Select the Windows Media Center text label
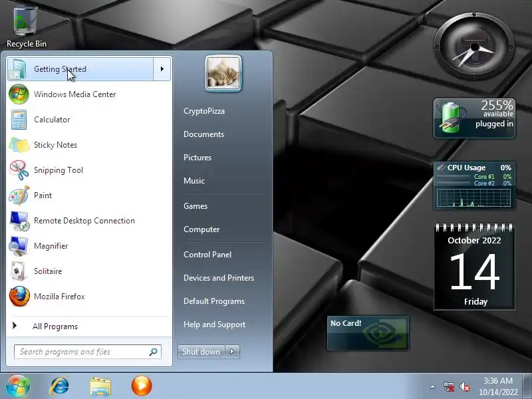The height and width of the screenshot is (399, 532). click(x=74, y=94)
